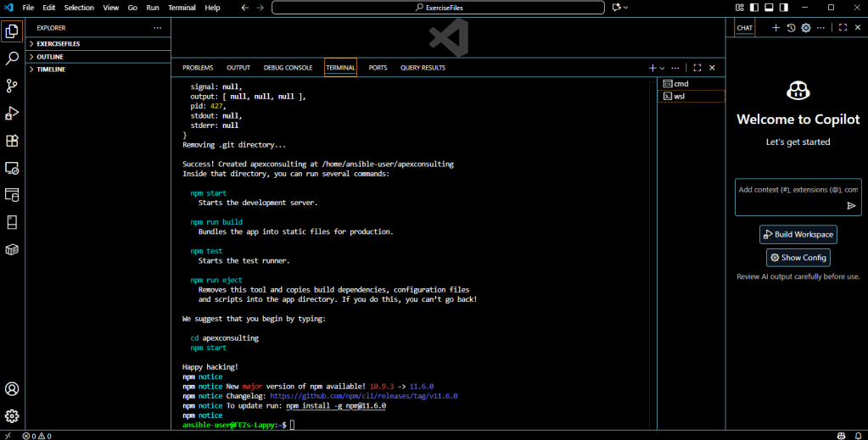Open the Source Control view

point(12,86)
